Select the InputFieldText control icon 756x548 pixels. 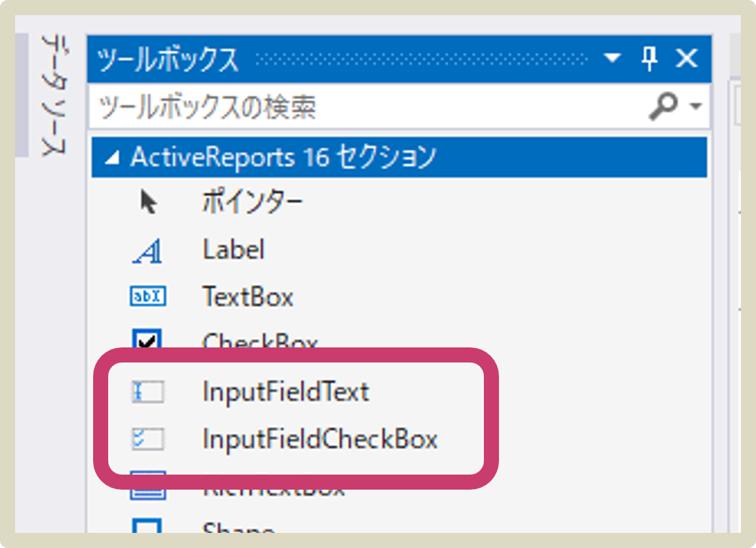pos(148,391)
